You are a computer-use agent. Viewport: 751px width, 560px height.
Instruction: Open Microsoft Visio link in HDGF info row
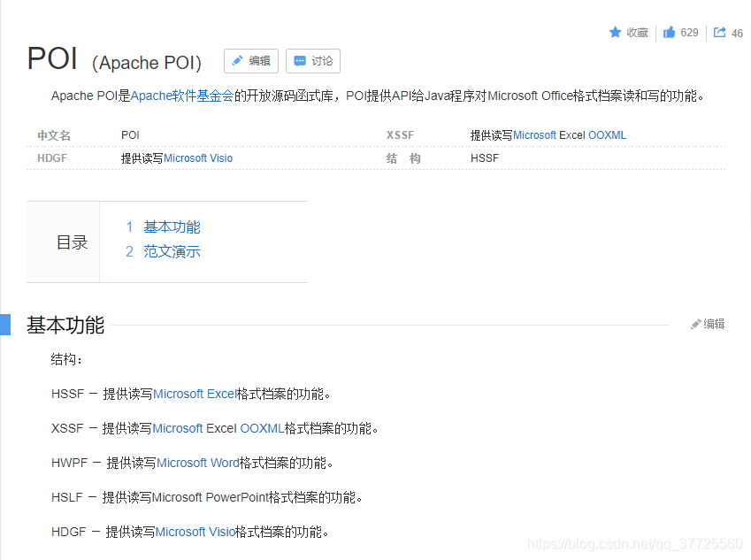click(198, 158)
